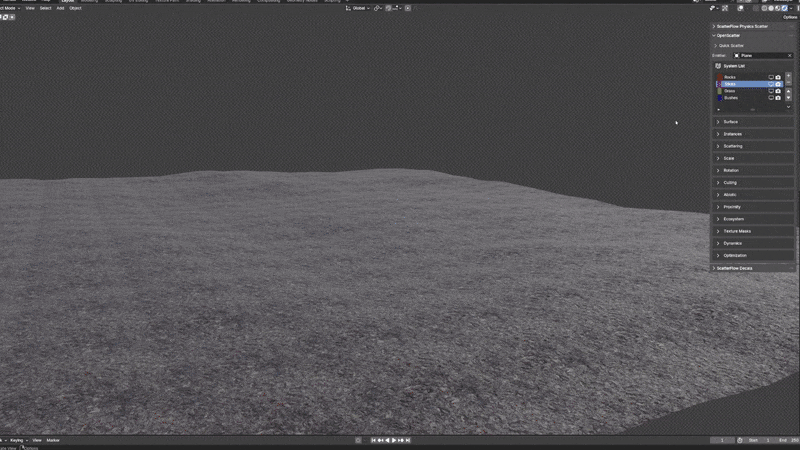800x450 pixels.
Task: Open the timeline Keying dropdown
Action: [x=18, y=440]
